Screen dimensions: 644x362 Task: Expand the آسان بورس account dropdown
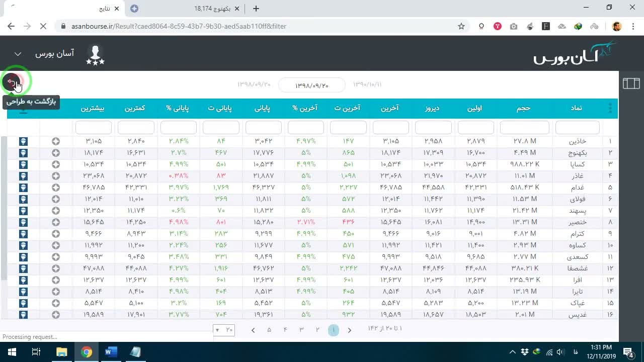click(18, 54)
